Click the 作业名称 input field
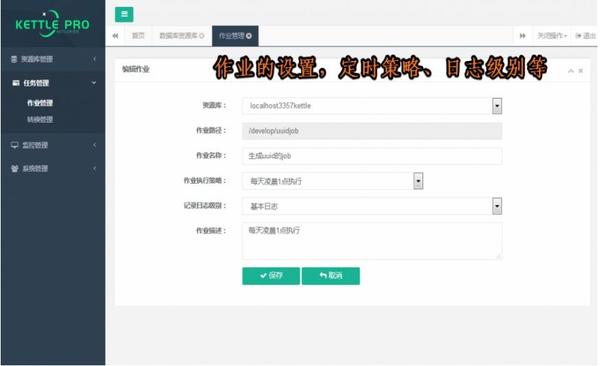Viewport: 600px width, 366px height. pyautogui.click(x=372, y=156)
